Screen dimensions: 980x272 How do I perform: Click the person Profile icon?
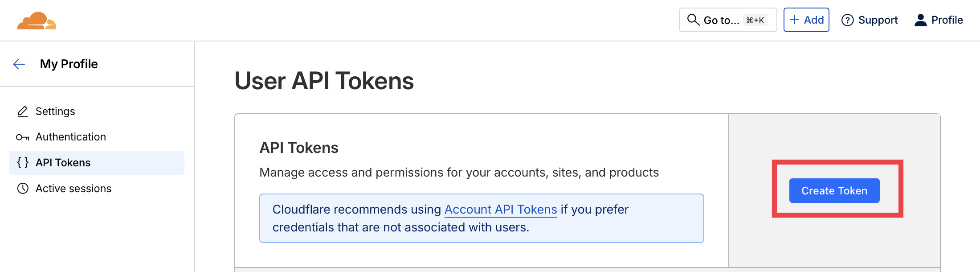pyautogui.click(x=920, y=20)
